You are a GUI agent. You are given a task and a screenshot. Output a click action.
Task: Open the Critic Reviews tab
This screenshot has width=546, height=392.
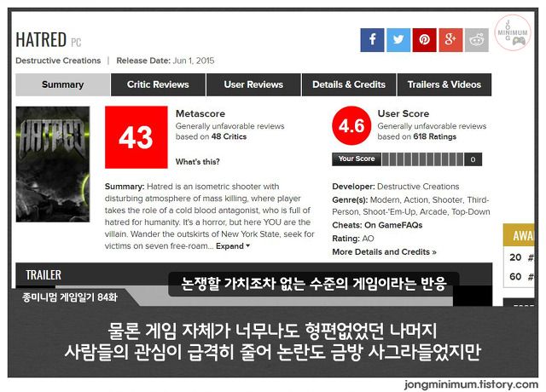(x=158, y=84)
